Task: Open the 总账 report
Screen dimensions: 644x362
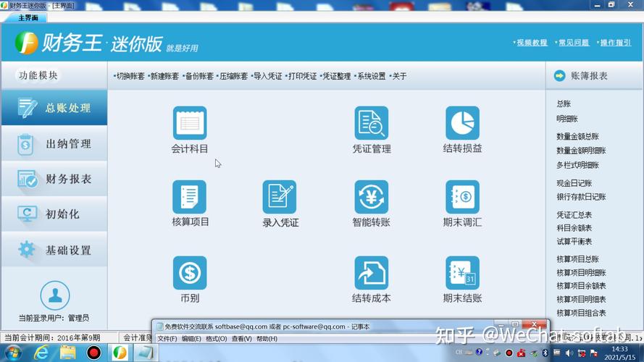Action: pyautogui.click(x=564, y=104)
